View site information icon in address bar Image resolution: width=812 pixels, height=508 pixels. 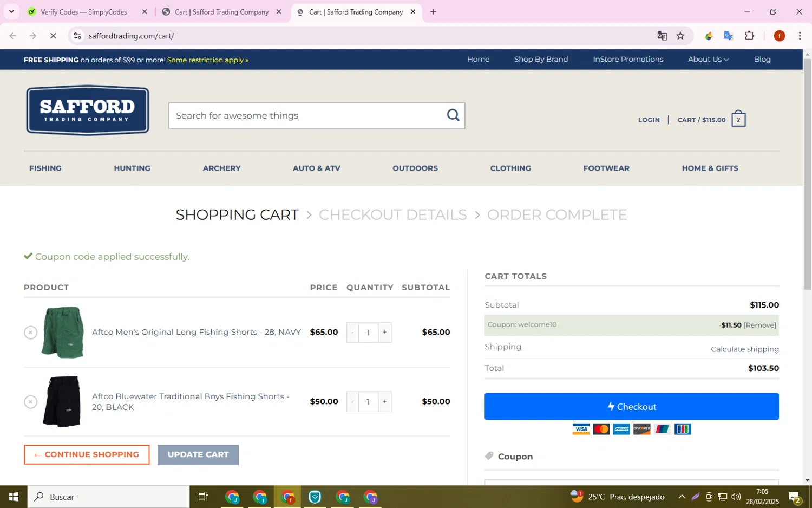pyautogui.click(x=77, y=36)
